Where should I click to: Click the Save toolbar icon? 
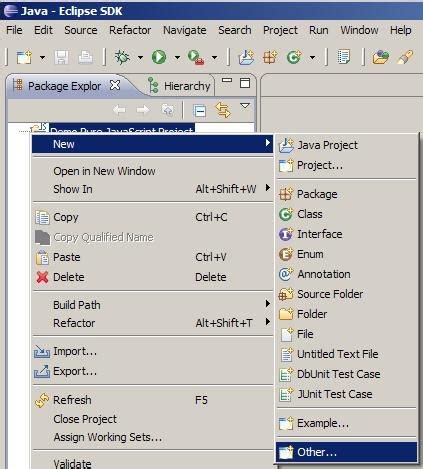point(61,57)
